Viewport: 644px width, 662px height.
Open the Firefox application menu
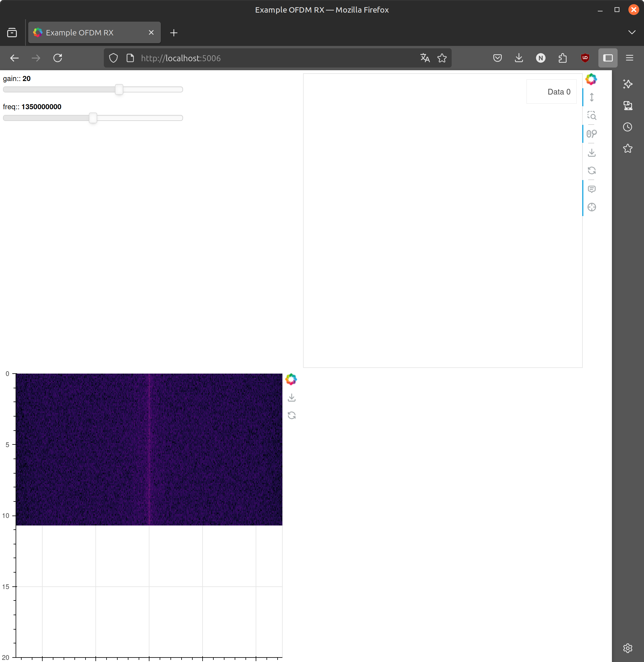coord(629,58)
